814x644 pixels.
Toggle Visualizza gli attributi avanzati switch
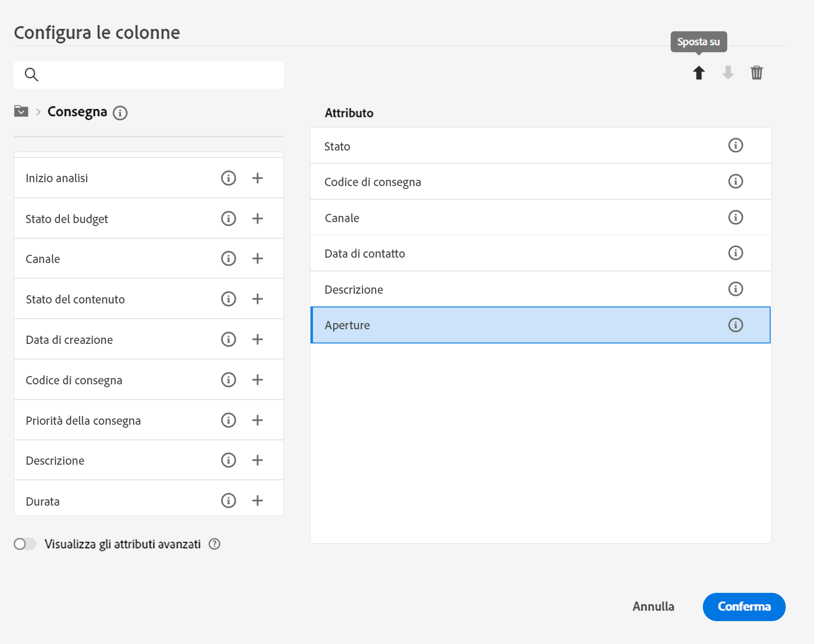(x=25, y=544)
